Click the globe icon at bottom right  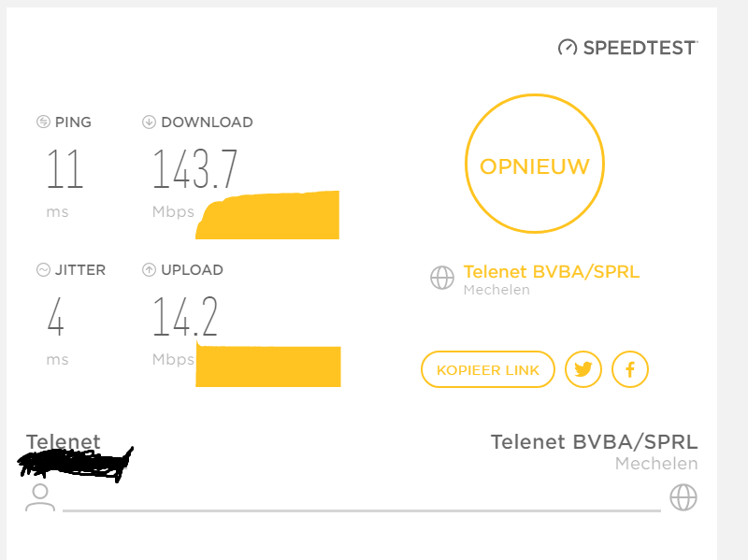tap(683, 497)
